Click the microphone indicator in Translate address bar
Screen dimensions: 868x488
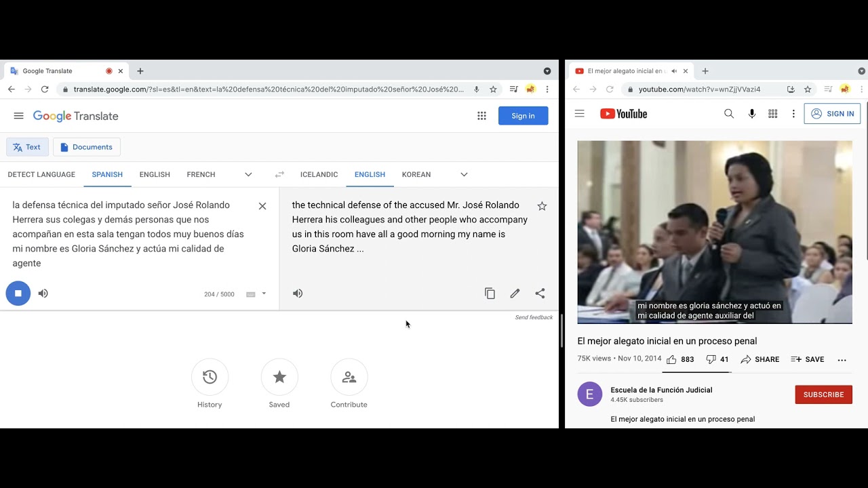pos(477,89)
